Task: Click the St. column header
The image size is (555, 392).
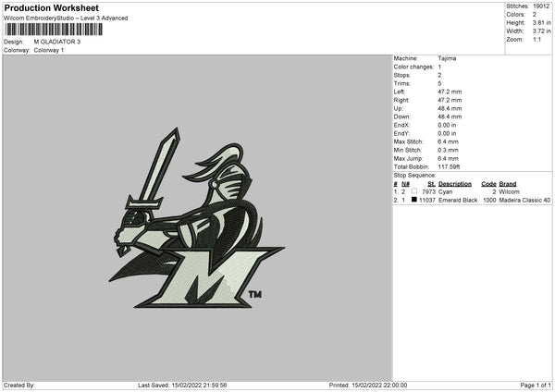Action: (431, 184)
